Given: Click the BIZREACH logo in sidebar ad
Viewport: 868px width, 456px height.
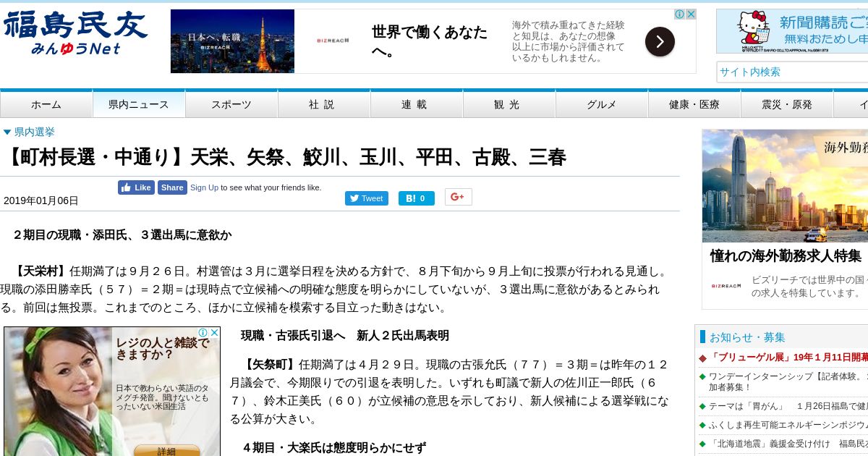Looking at the screenshot, I should tap(726, 286).
